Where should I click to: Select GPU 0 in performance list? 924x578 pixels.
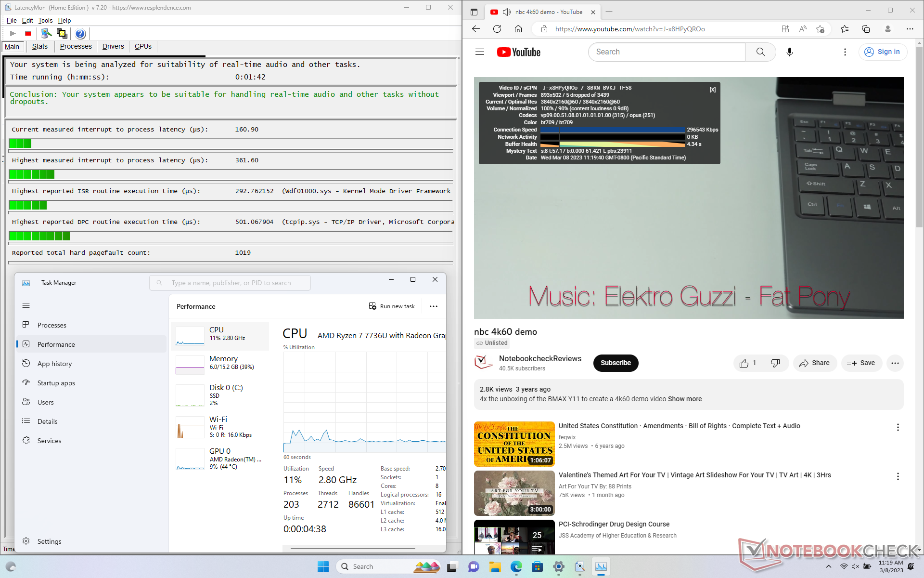pyautogui.click(x=219, y=458)
